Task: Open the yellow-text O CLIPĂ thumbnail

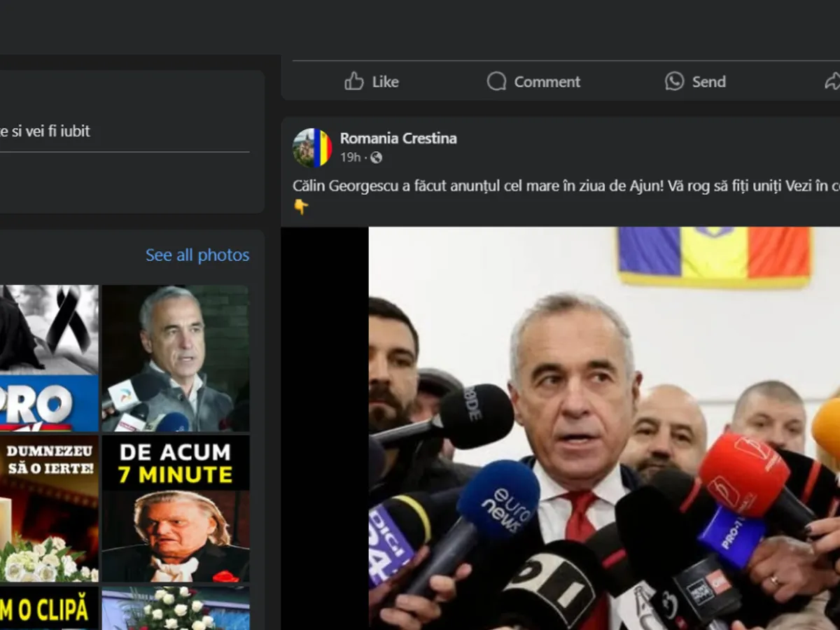Action: (x=49, y=608)
